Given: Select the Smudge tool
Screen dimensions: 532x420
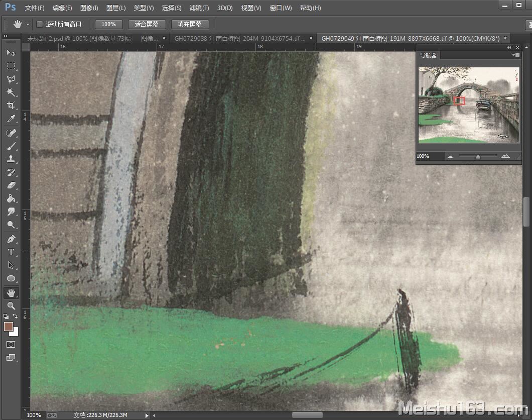Looking at the screenshot, I should (x=11, y=212).
